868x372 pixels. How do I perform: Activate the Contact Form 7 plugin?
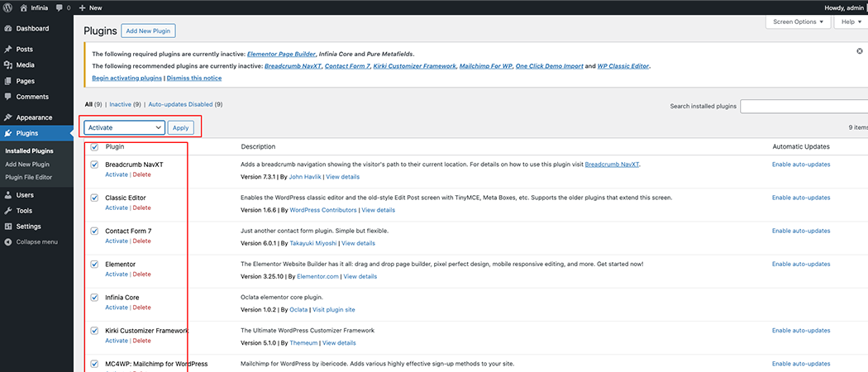[x=117, y=241]
